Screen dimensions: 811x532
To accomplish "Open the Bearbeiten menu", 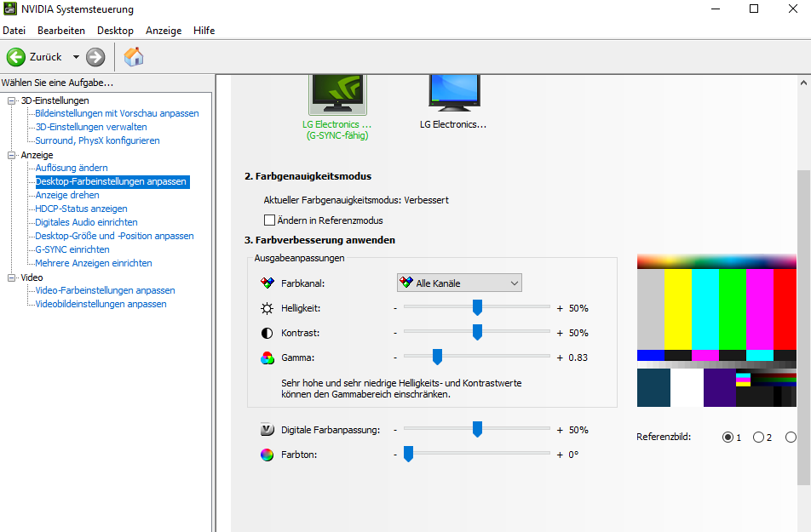I will (x=61, y=31).
